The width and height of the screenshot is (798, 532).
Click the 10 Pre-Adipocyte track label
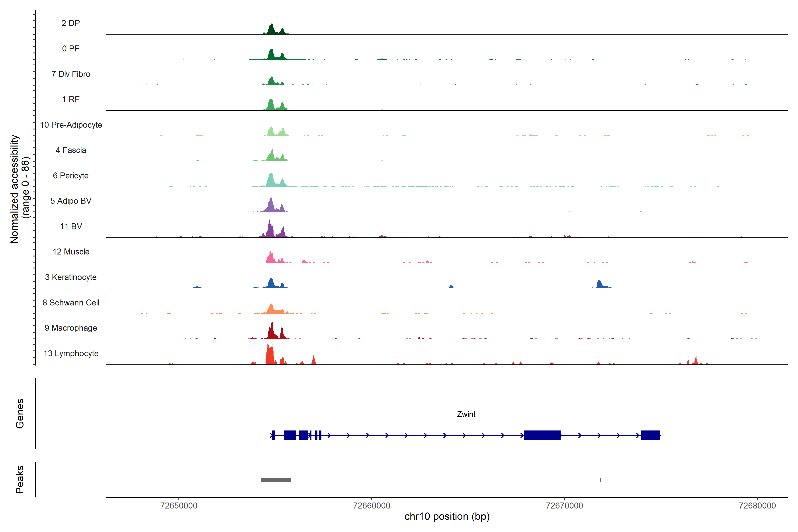point(71,125)
